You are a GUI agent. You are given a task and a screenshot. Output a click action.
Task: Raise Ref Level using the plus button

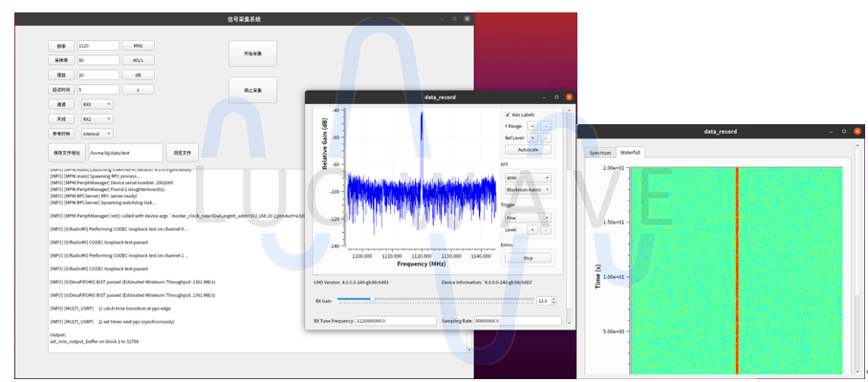(x=532, y=138)
